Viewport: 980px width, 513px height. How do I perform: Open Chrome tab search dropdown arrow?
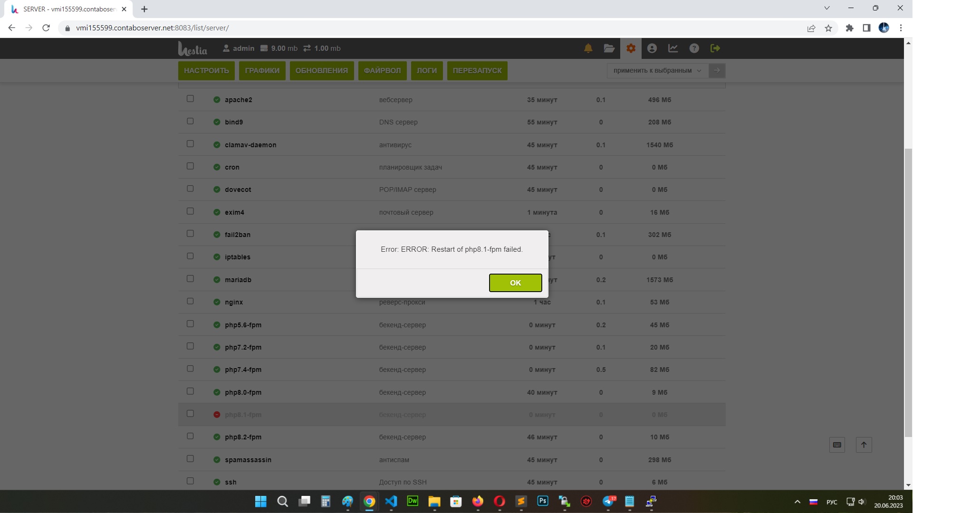[826, 8]
